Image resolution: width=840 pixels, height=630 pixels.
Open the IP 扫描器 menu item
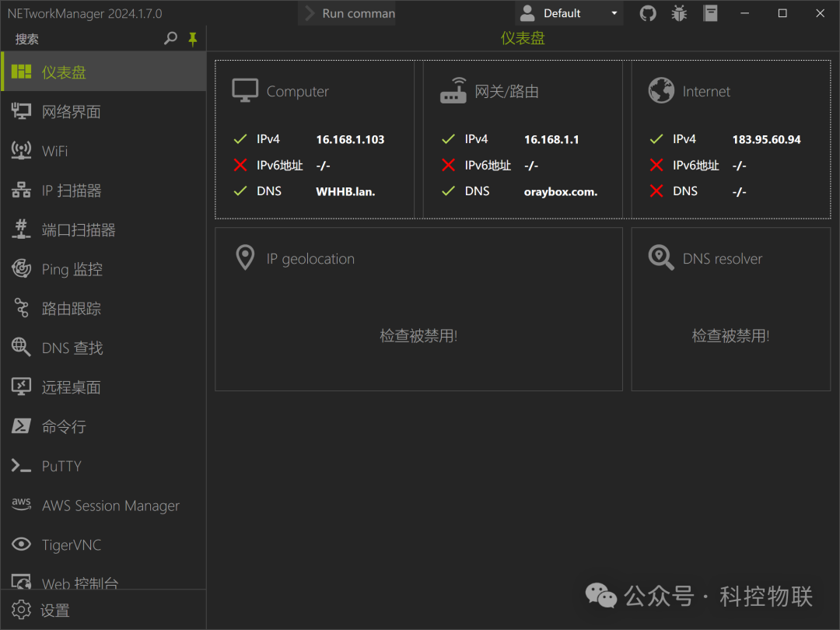[103, 191]
